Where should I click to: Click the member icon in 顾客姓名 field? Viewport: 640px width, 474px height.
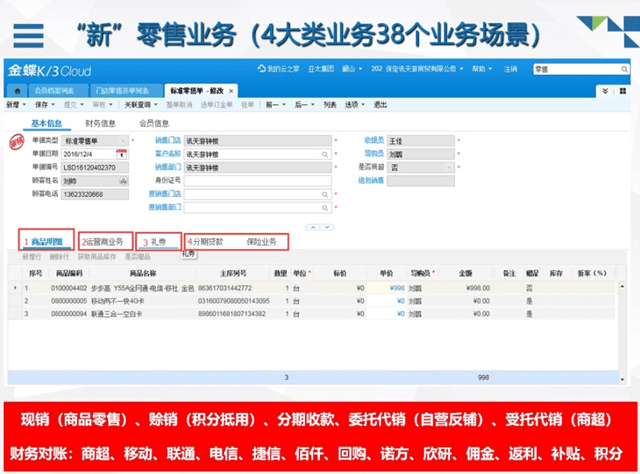click(x=123, y=180)
